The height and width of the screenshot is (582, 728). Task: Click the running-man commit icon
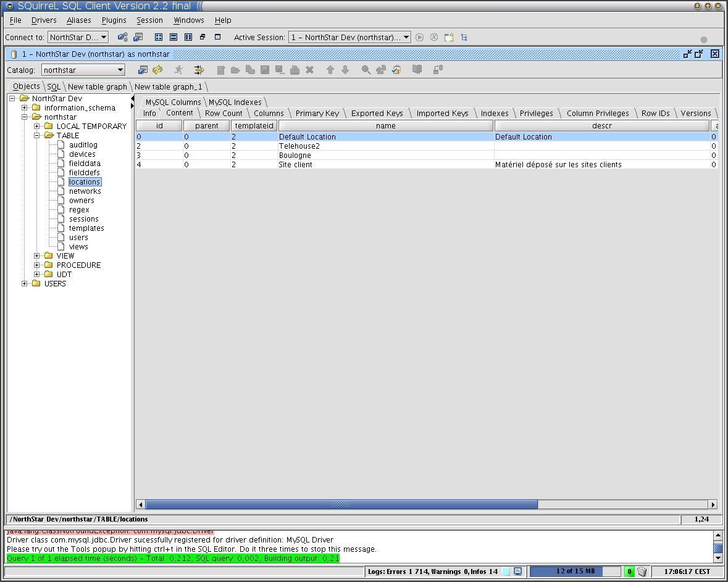178,70
